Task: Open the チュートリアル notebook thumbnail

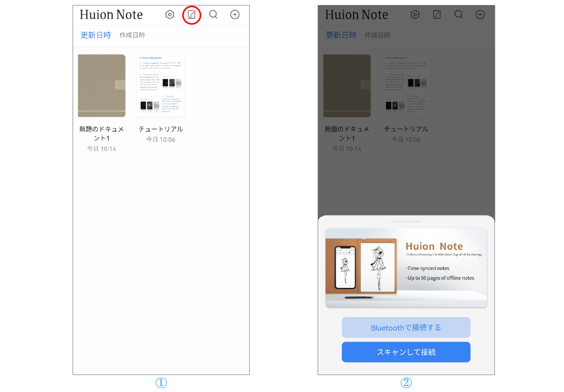Action: pyautogui.click(x=161, y=85)
